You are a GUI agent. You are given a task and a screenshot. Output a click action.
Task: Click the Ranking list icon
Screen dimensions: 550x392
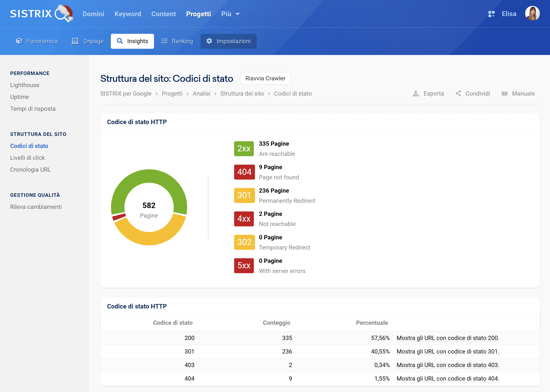pyautogui.click(x=164, y=41)
